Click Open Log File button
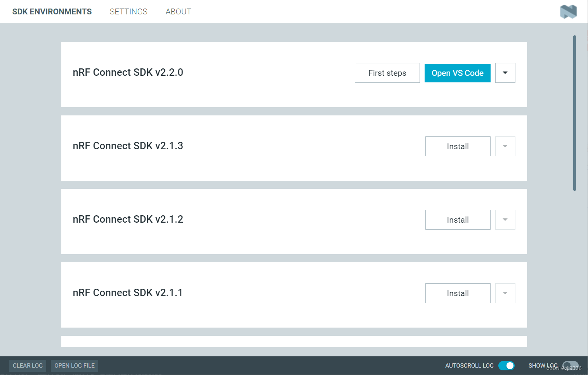Screen dimensions: 588x375 (x=75, y=366)
